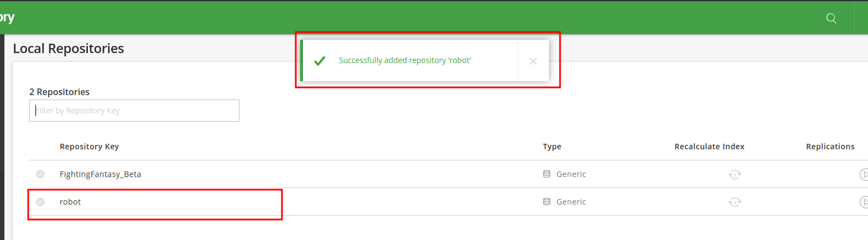Click the Local Repositories page heading
The width and height of the screenshot is (868, 240).
coord(69,49)
